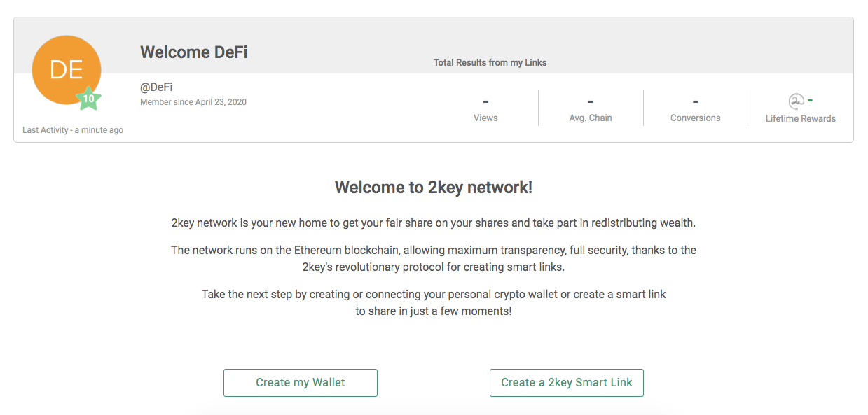Click the paragraph about redistributing wealth
This screenshot has height=415, width=868.
(x=434, y=223)
